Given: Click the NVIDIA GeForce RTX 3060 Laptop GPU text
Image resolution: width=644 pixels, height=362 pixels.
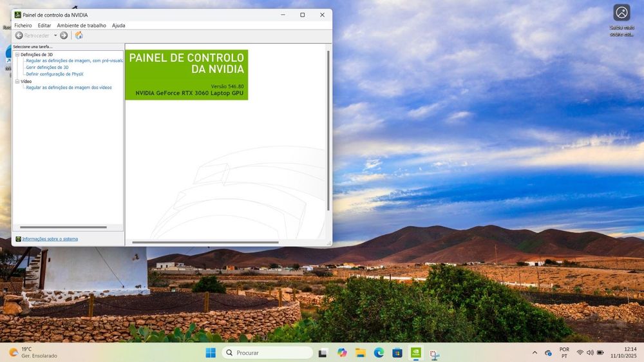Looking at the screenshot, I should pos(189,93).
